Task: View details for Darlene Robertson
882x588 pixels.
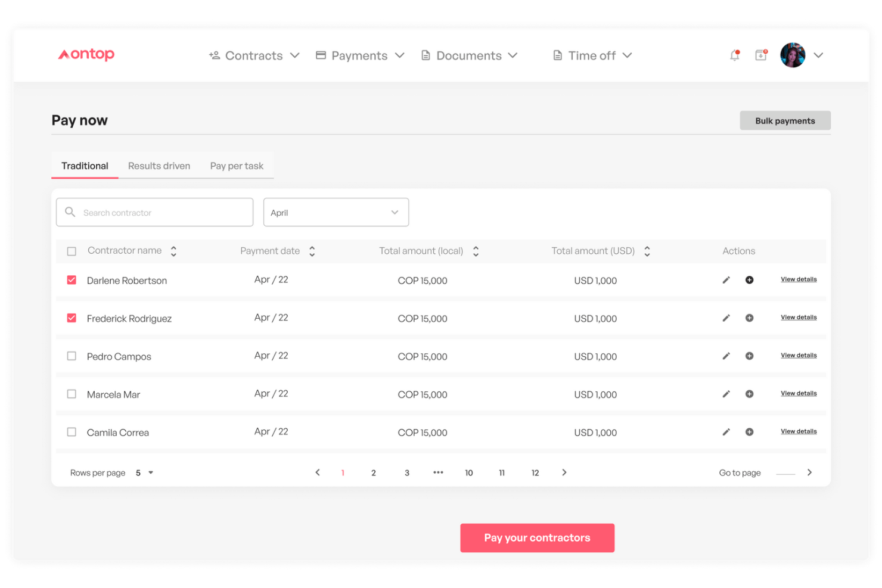Action: pos(799,279)
